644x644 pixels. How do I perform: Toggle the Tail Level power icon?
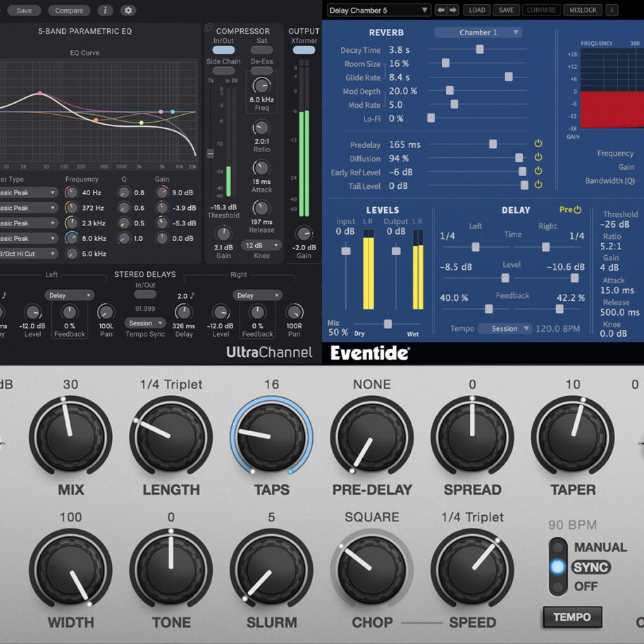pyautogui.click(x=538, y=185)
